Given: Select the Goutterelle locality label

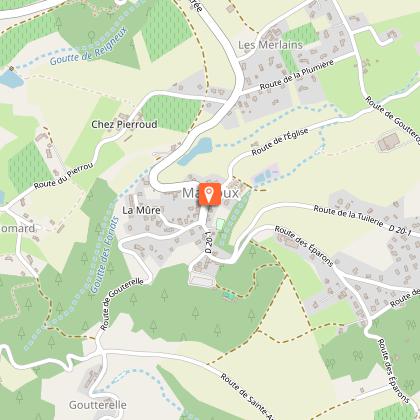Looking at the screenshot, I should 98,405.
